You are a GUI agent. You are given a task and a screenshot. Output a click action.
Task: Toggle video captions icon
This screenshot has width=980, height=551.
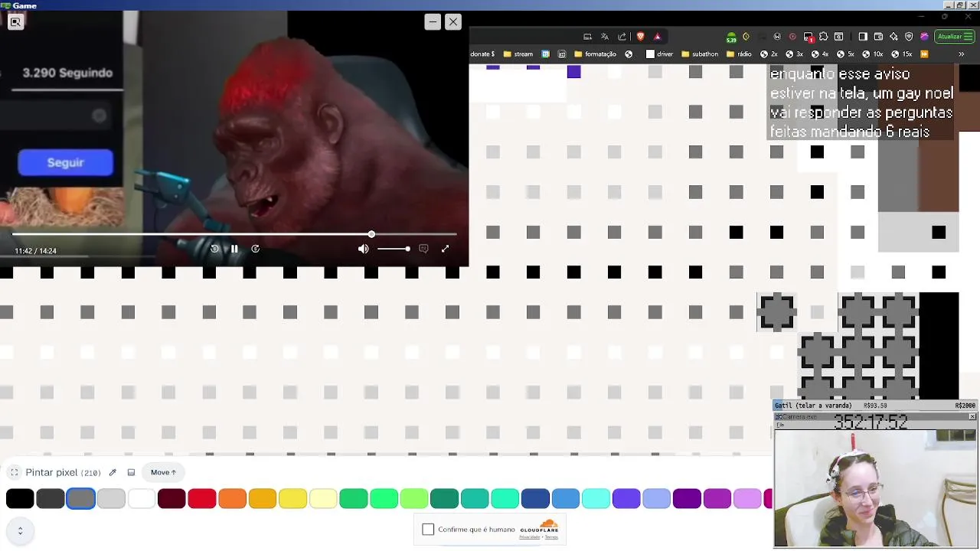[x=423, y=249]
